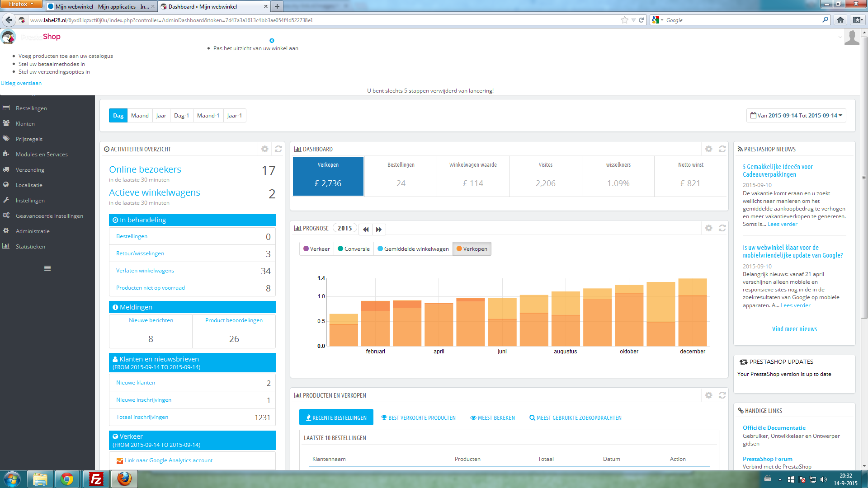
Task: Switch to the Best Verkochte Producten tab
Action: tap(418, 418)
